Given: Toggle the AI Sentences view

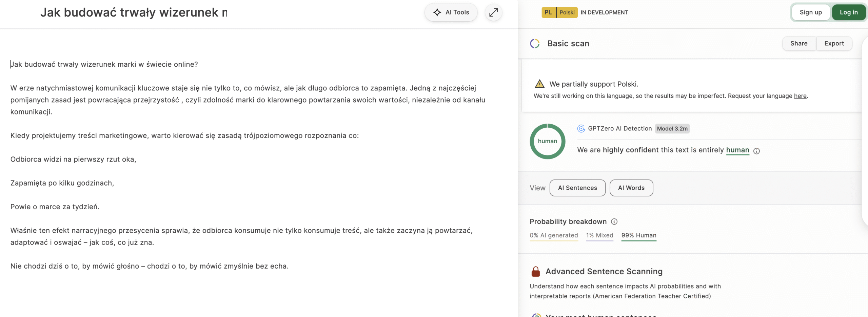Looking at the screenshot, I should tap(577, 188).
